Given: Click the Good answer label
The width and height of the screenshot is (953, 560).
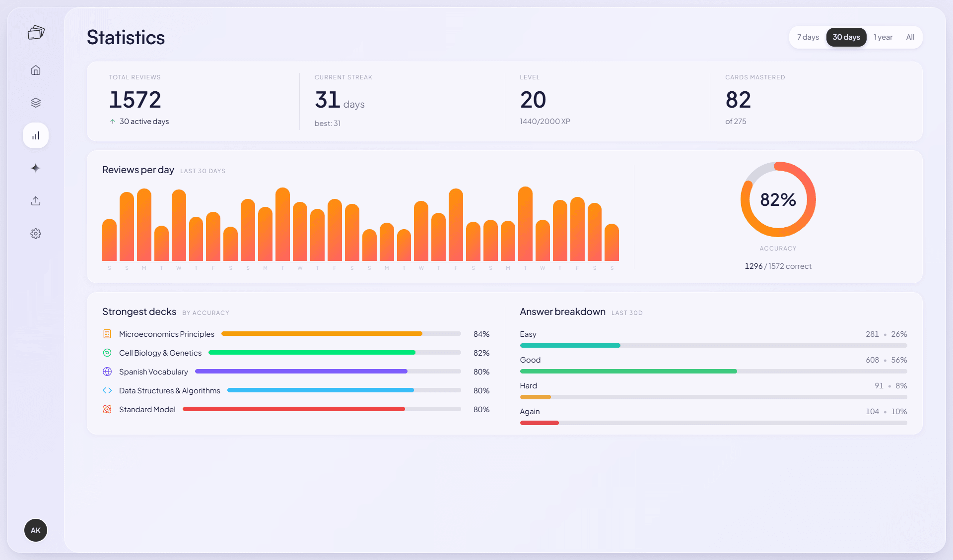Looking at the screenshot, I should [x=530, y=360].
